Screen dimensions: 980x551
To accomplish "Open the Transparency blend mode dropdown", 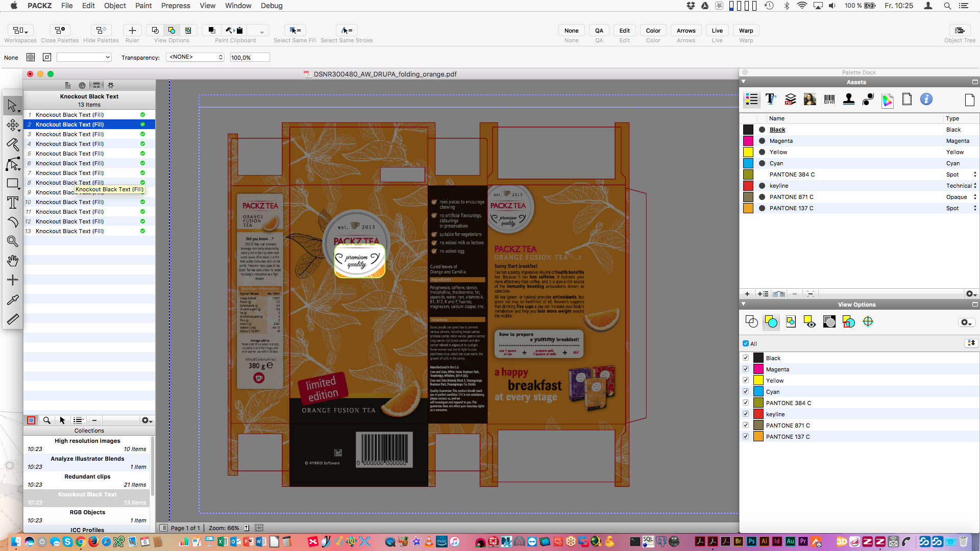I will tap(195, 57).
